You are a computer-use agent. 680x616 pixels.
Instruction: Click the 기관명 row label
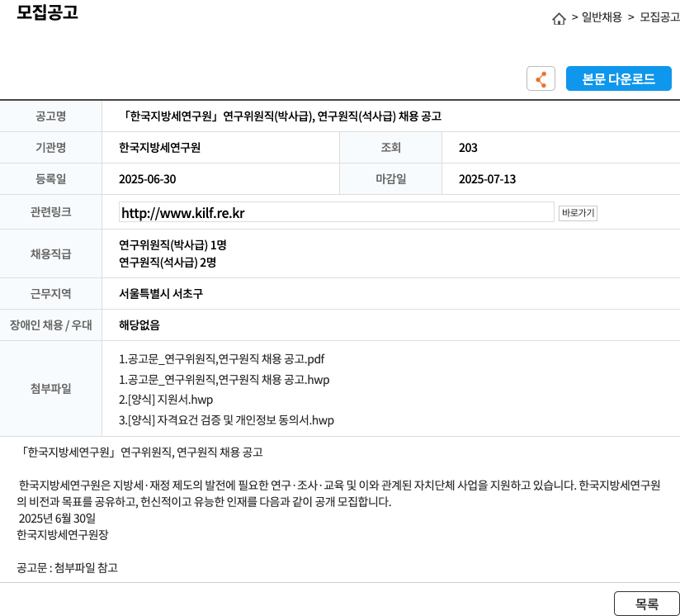point(50,148)
